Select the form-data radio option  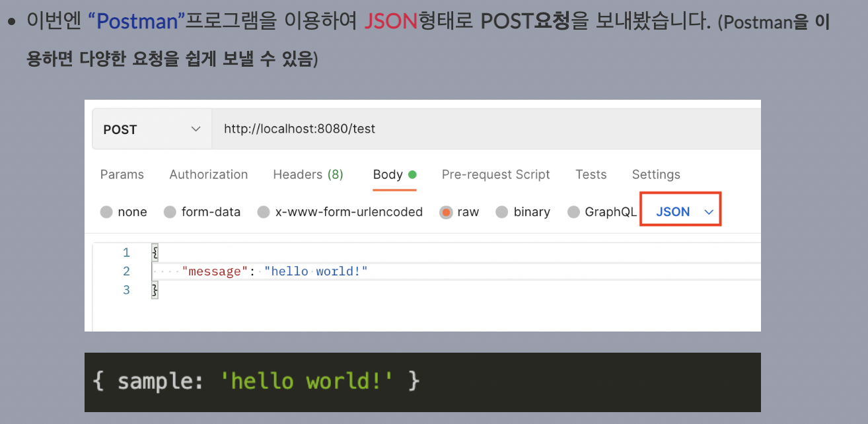click(170, 212)
